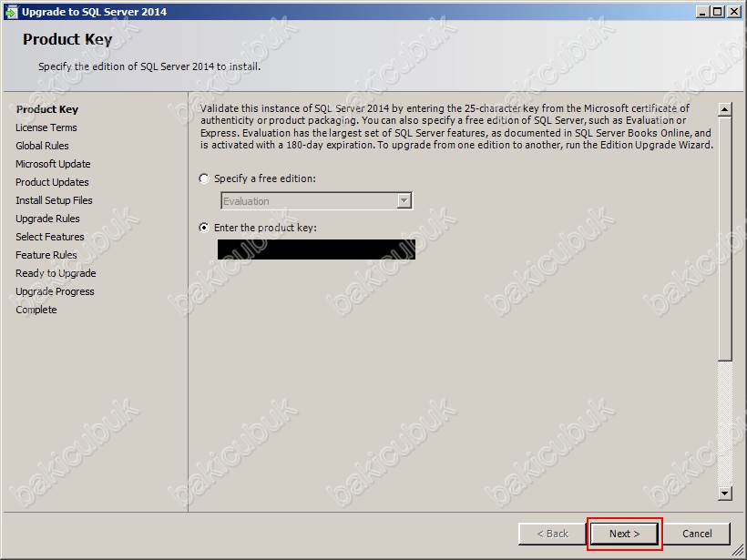
Task: Select the Global Rules step
Action: (x=42, y=146)
